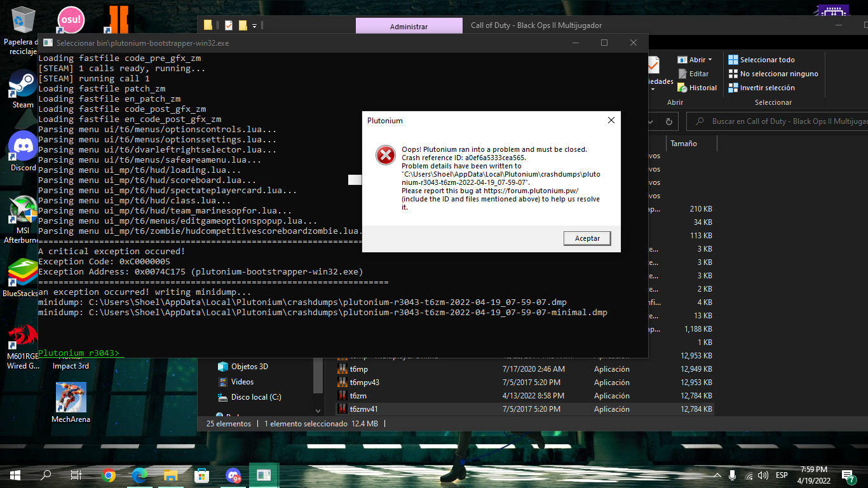The height and width of the screenshot is (488, 868).
Task: Expand the address bar history dropdown in Explorer
Action: [651, 121]
